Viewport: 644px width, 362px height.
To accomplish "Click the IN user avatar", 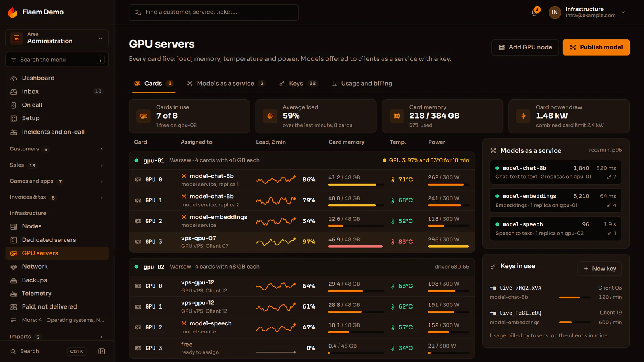I will 555,12.
